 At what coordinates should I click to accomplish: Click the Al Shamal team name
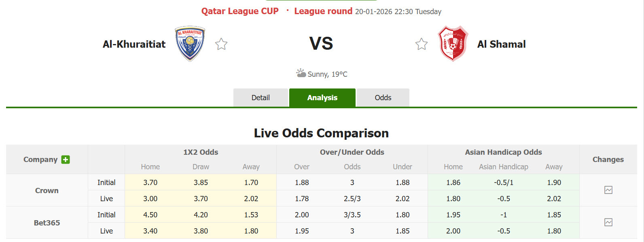click(501, 44)
